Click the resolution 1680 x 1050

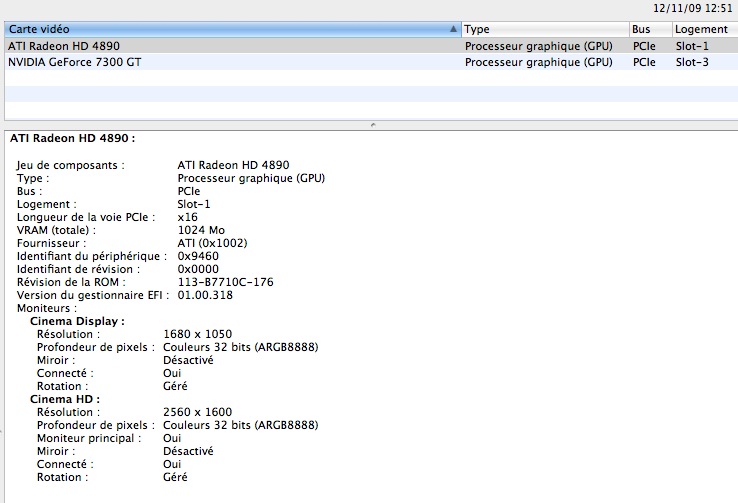pyautogui.click(x=197, y=334)
